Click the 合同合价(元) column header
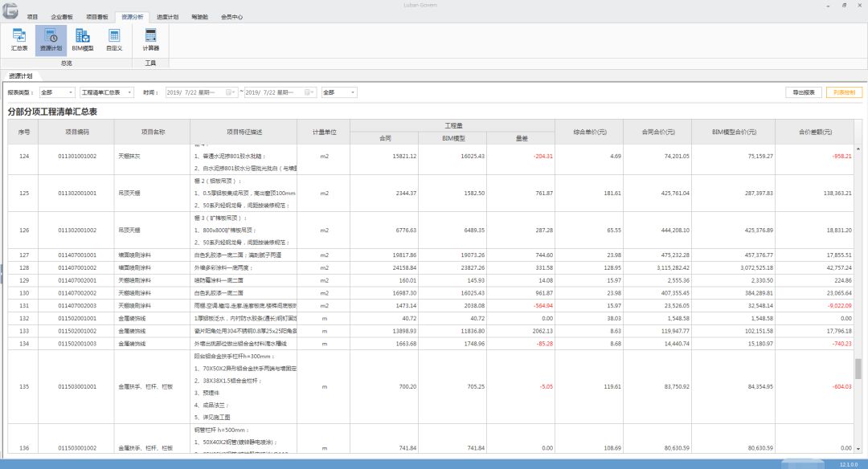 pyautogui.click(x=657, y=132)
